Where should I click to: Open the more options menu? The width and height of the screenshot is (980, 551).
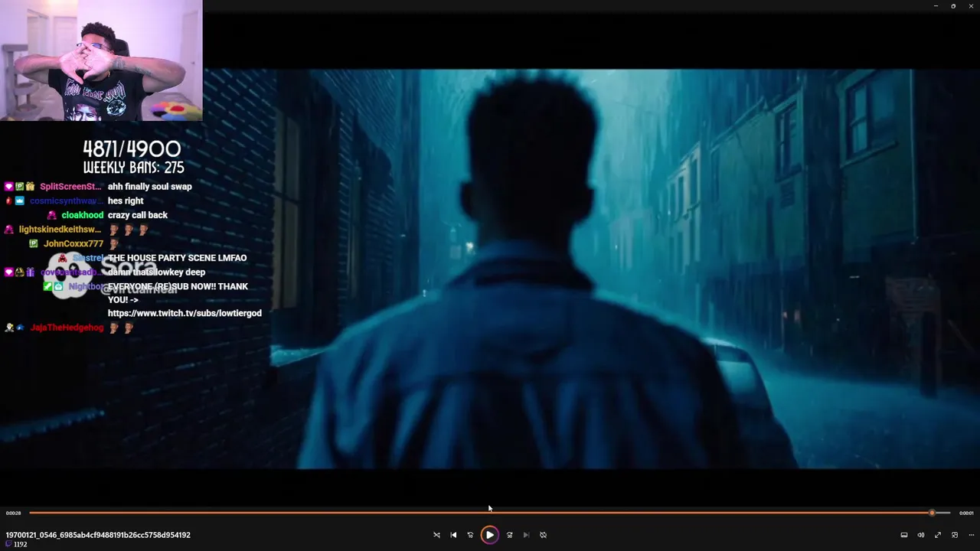click(x=971, y=535)
